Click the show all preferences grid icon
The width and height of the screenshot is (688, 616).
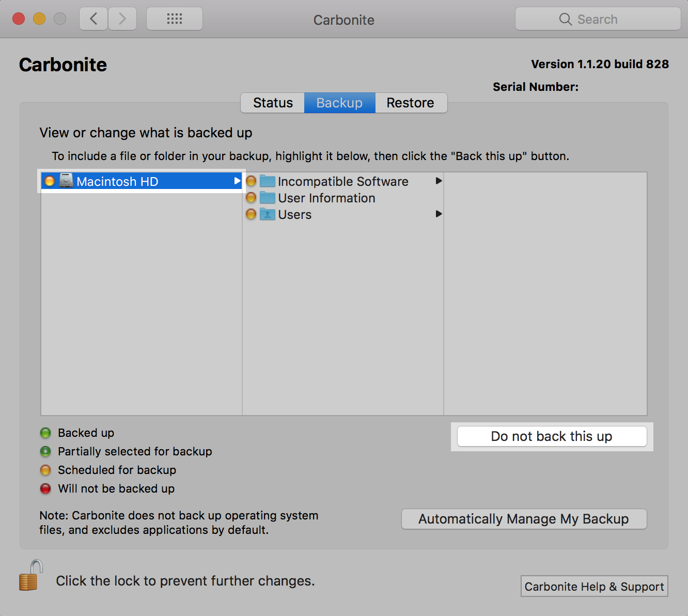(x=175, y=19)
